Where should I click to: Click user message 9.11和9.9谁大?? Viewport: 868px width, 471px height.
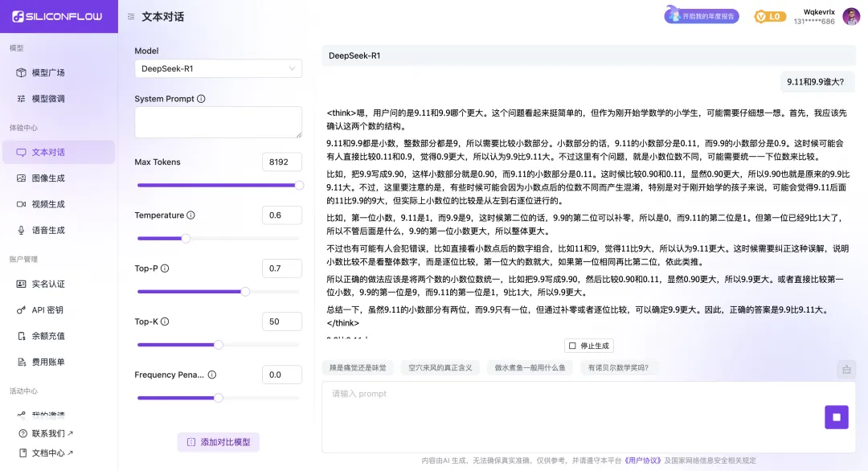816,82
